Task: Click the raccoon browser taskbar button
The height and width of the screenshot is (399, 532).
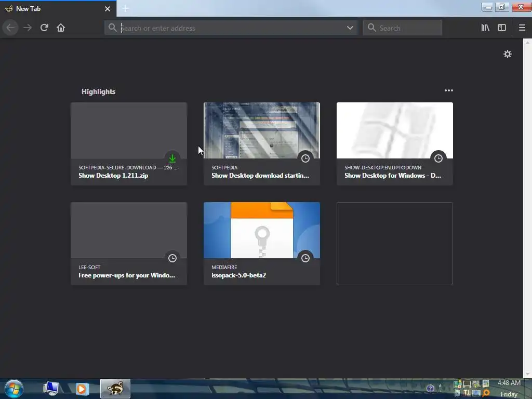Action: pyautogui.click(x=115, y=389)
